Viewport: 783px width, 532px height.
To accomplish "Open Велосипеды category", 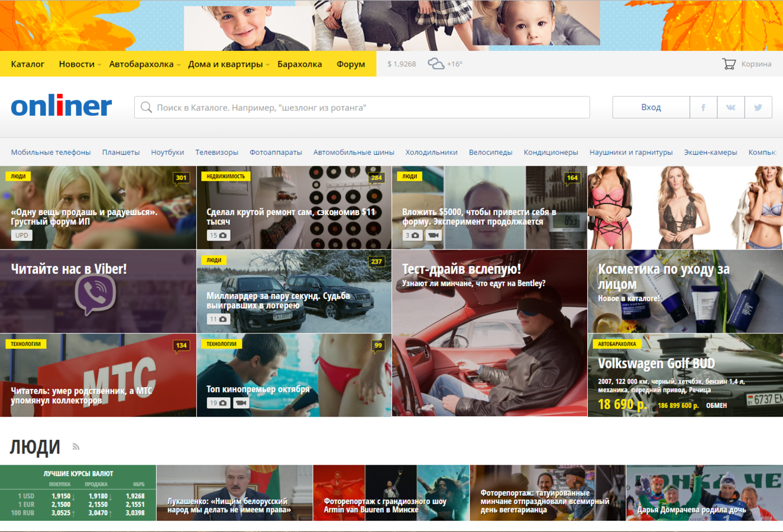I will [491, 152].
